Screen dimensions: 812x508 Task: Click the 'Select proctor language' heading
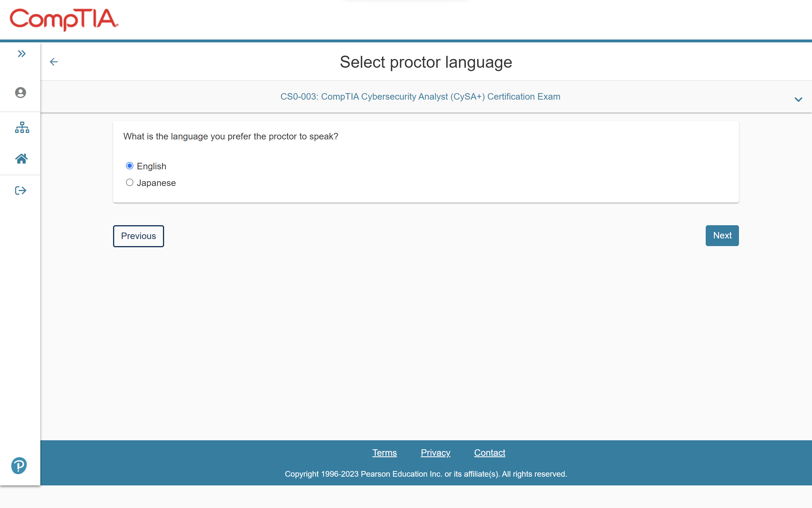tap(426, 62)
